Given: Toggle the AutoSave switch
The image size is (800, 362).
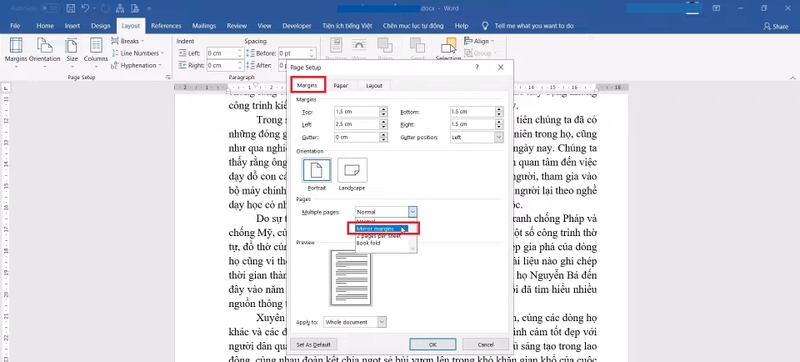Looking at the screenshot, I should [49, 8].
